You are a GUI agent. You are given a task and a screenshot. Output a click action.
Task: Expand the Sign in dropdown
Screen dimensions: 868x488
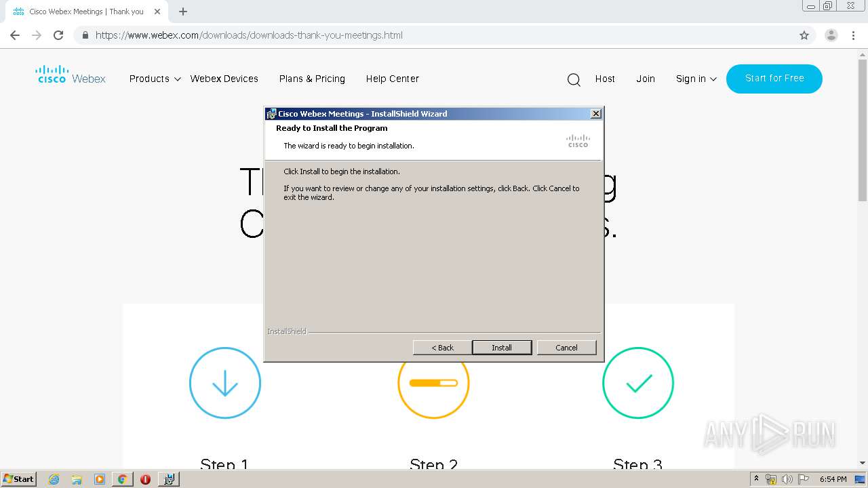pos(696,79)
